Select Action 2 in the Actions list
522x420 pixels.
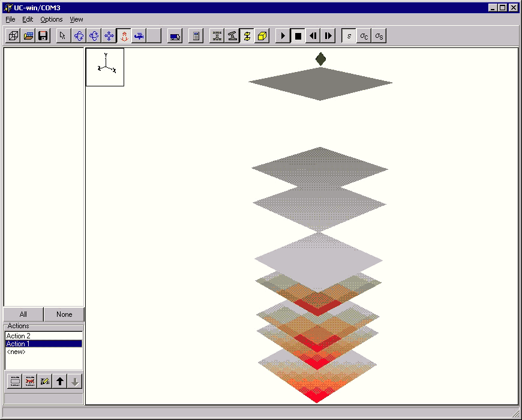[19, 336]
